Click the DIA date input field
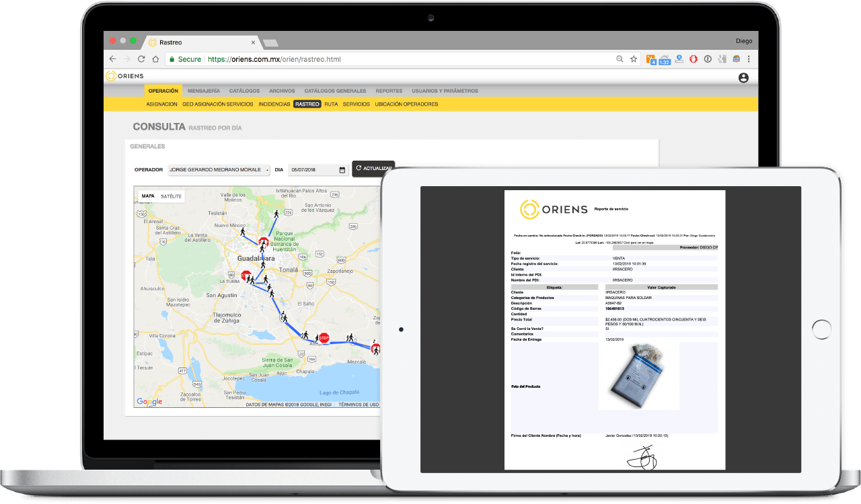This screenshot has height=504, width=861. click(318, 170)
